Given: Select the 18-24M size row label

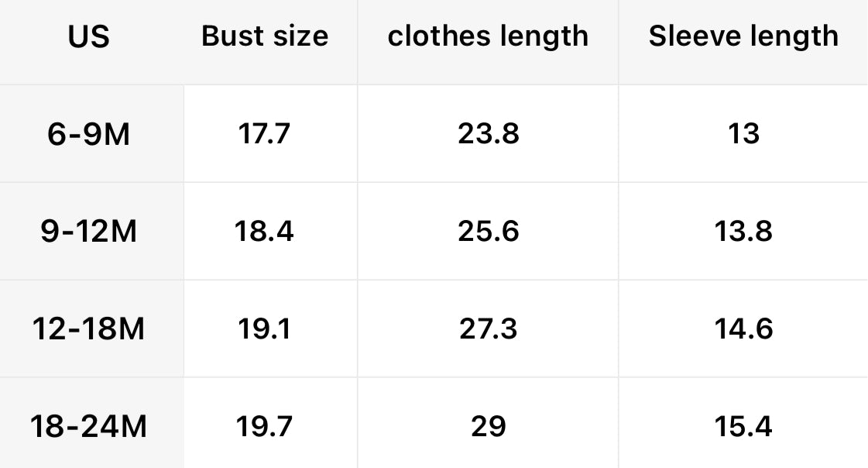Looking at the screenshot, I should pyautogui.click(x=89, y=426).
